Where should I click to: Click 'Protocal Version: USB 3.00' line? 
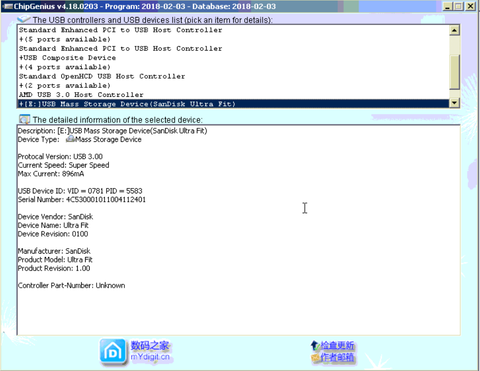coord(60,156)
